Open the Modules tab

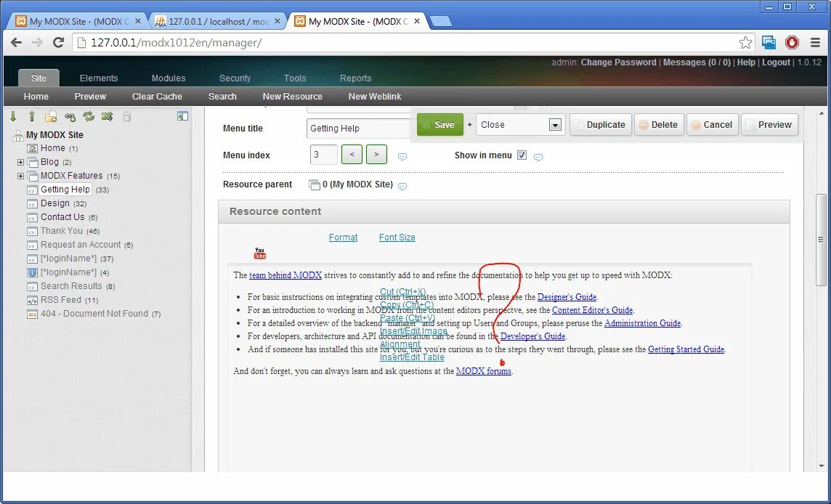click(x=169, y=78)
